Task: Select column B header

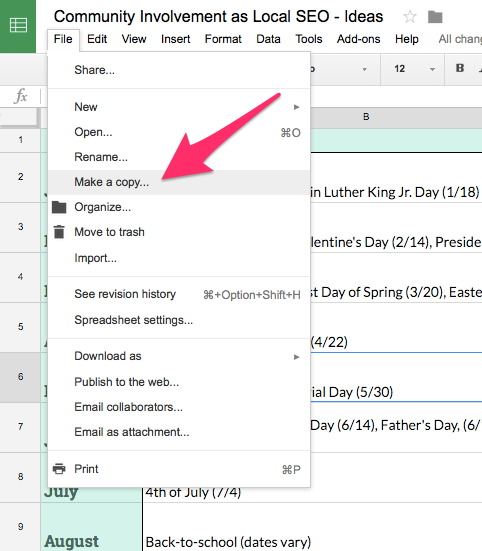Action: click(396, 117)
